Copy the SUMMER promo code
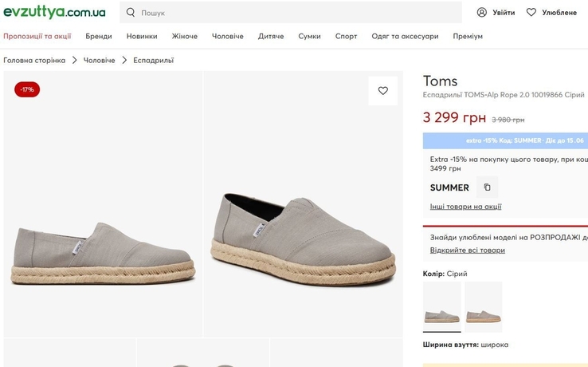 click(487, 187)
